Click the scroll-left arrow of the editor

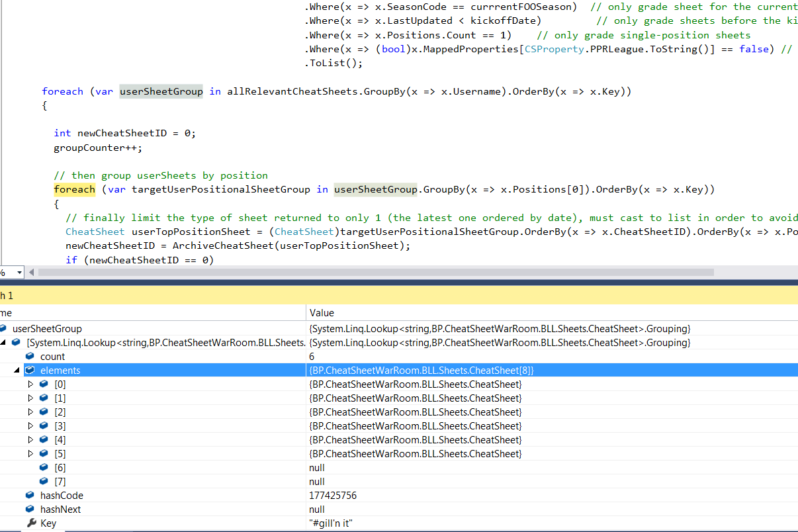coord(32,272)
